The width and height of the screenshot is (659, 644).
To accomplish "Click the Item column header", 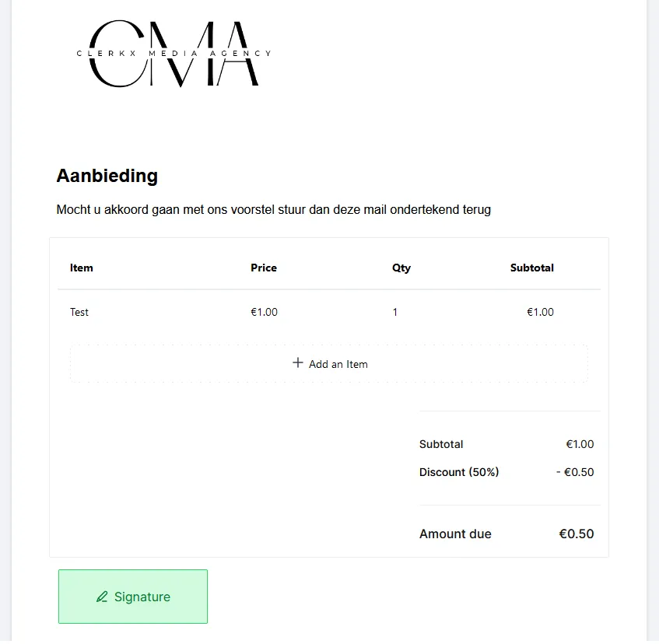I will 82,268.
